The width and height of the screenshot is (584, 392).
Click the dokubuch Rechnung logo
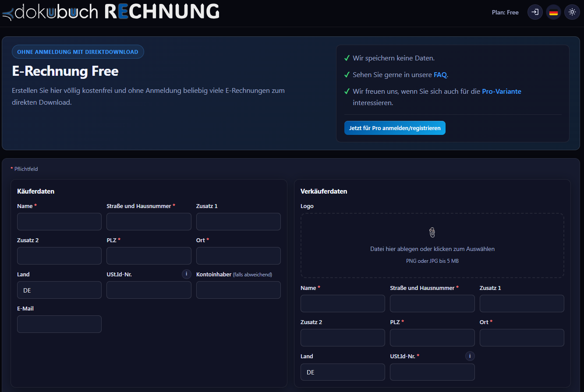(x=110, y=12)
